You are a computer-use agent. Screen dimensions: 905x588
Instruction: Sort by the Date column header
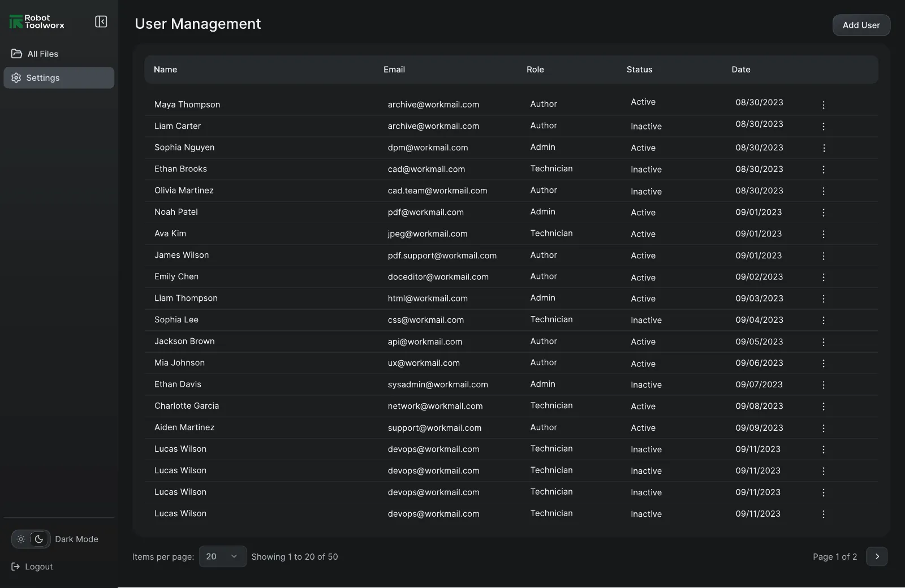pyautogui.click(x=741, y=70)
